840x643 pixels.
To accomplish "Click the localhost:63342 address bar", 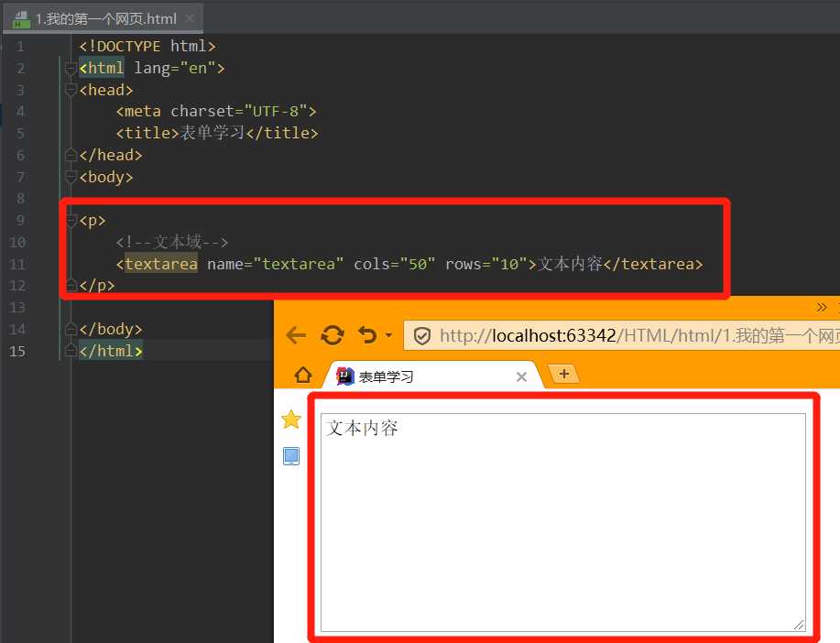I will (x=621, y=335).
